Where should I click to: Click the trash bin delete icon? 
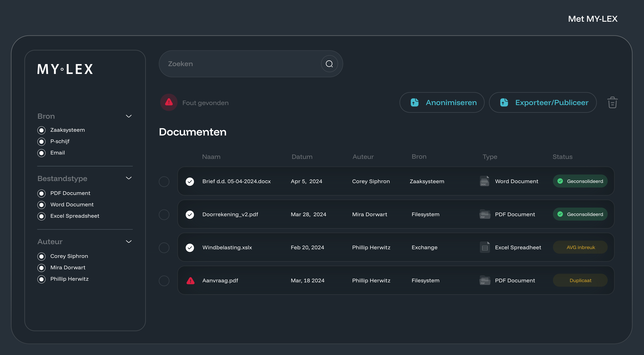point(612,103)
